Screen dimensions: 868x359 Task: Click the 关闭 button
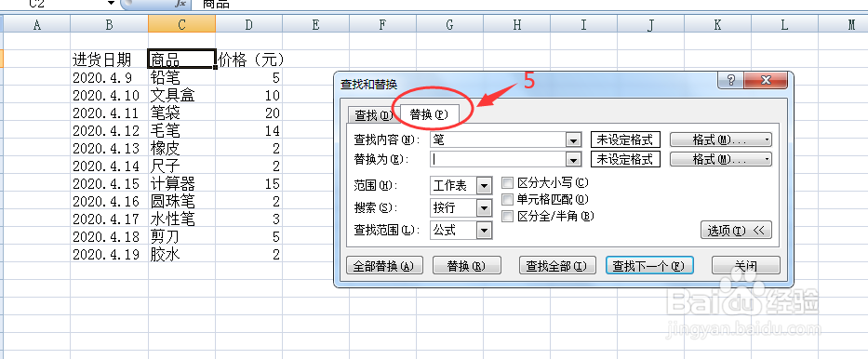click(x=745, y=265)
